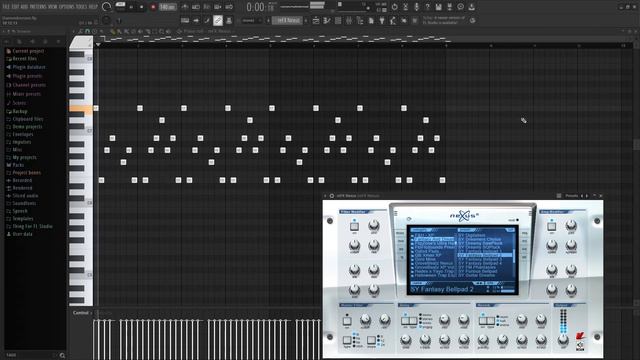Select the Soundfonts browser entry
This screenshot has width=640, height=360.
coord(24,203)
